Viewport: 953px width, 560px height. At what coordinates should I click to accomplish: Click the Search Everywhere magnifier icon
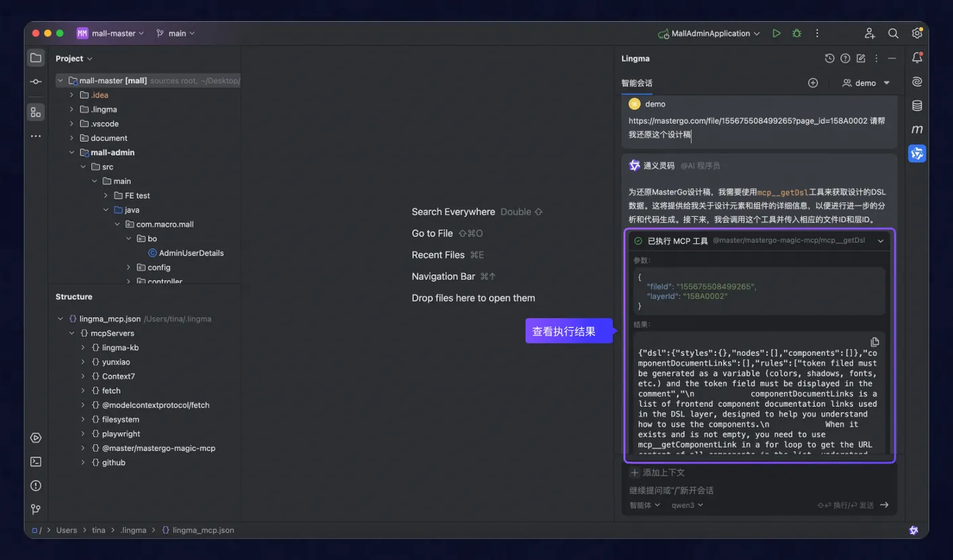coord(893,33)
